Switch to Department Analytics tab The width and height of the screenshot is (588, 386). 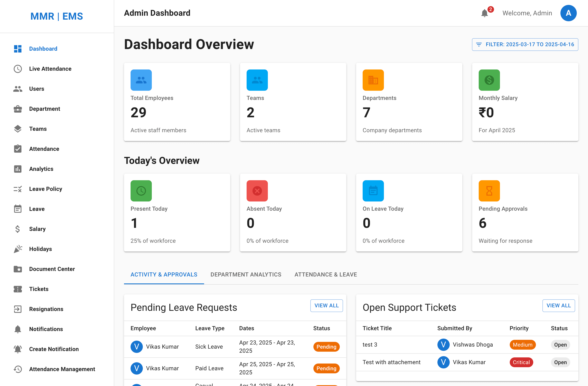coord(246,275)
